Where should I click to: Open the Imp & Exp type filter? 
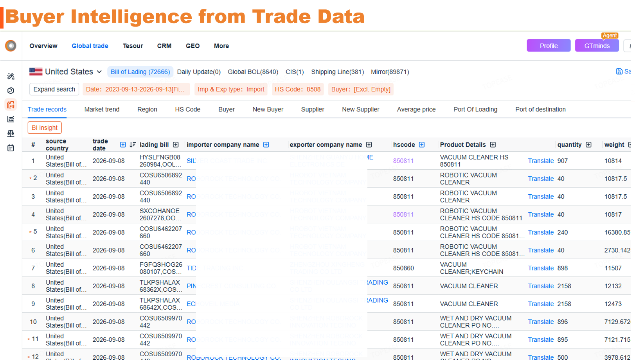coord(231,89)
